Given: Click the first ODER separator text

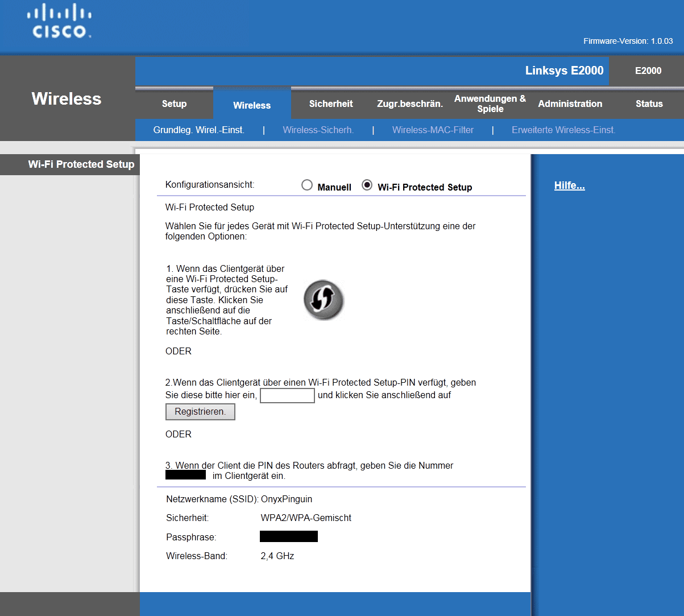Looking at the screenshot, I should (x=179, y=351).
